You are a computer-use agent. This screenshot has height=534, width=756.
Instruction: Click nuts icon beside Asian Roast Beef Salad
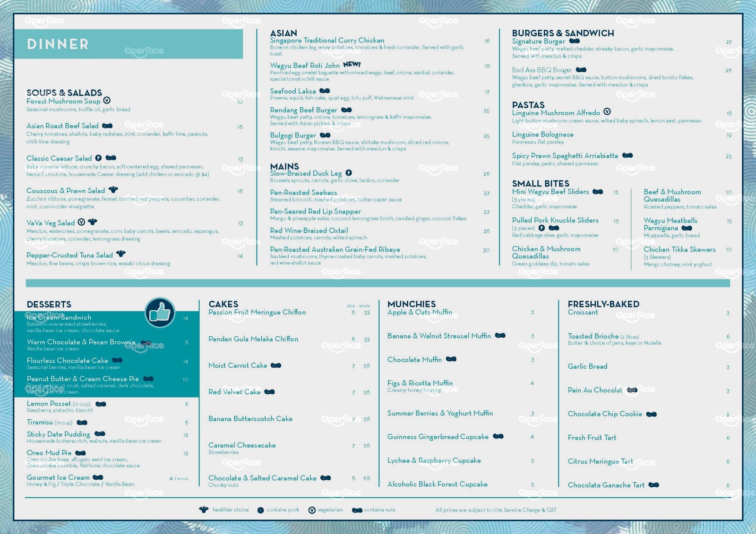(107, 126)
